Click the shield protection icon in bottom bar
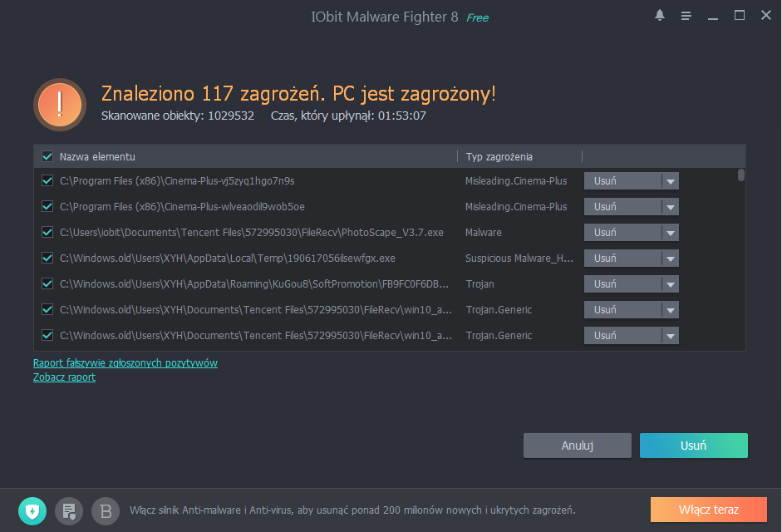The height and width of the screenshot is (532, 782). click(32, 511)
